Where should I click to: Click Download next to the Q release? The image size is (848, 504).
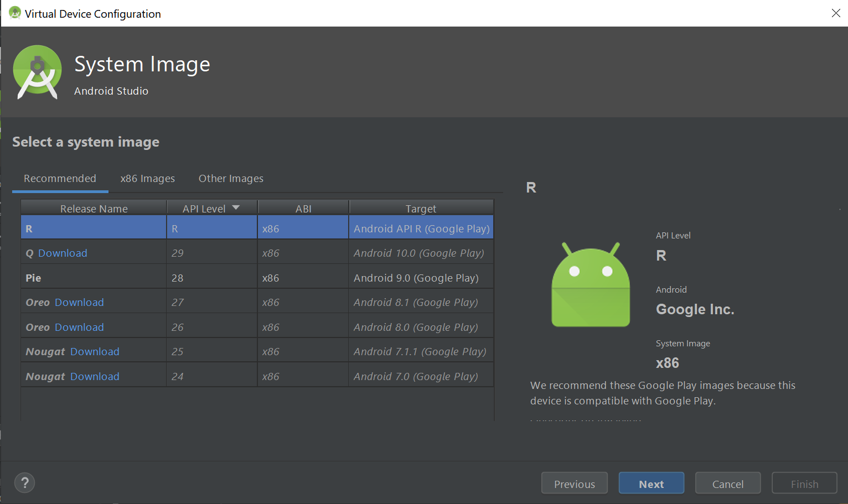click(63, 253)
